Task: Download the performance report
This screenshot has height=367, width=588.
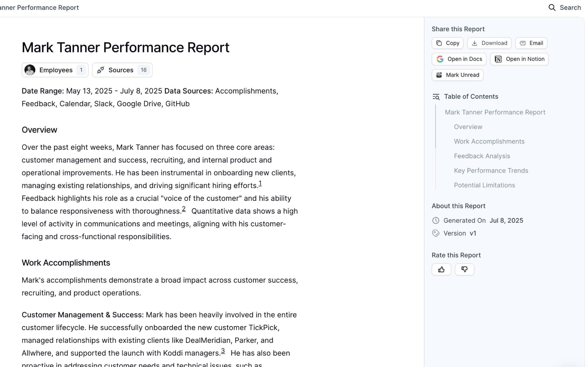Action: (x=489, y=43)
